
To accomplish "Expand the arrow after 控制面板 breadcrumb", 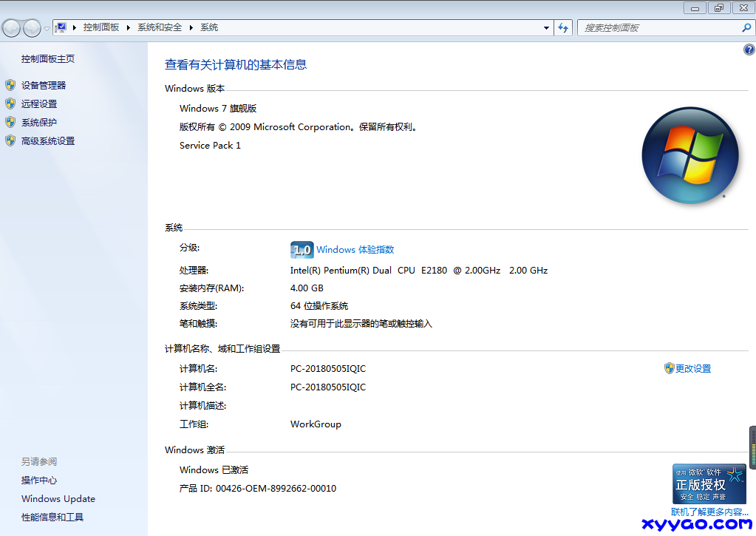I will point(128,27).
